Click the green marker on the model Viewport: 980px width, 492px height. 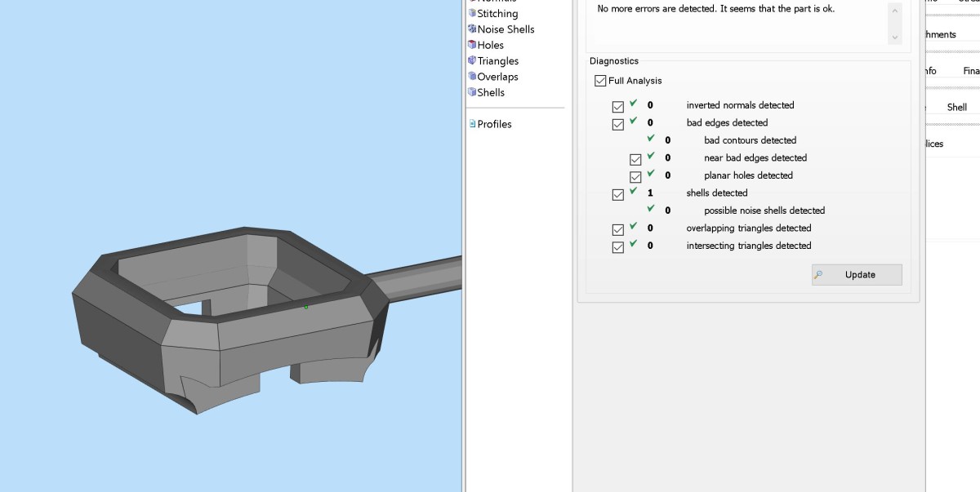click(x=306, y=307)
